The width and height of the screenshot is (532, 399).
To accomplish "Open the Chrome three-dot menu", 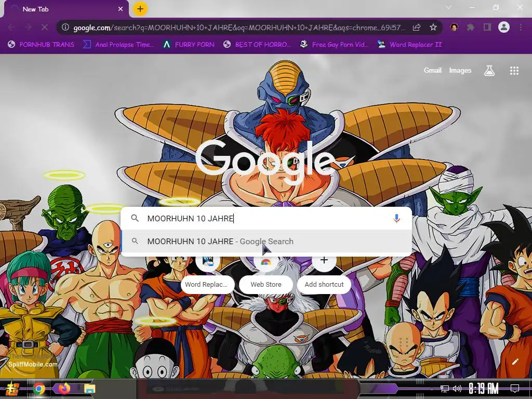I will [x=521, y=27].
